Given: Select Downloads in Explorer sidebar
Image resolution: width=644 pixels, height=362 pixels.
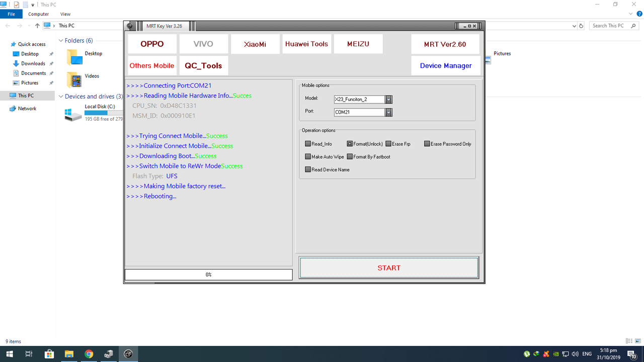Looking at the screenshot, I should (x=33, y=63).
